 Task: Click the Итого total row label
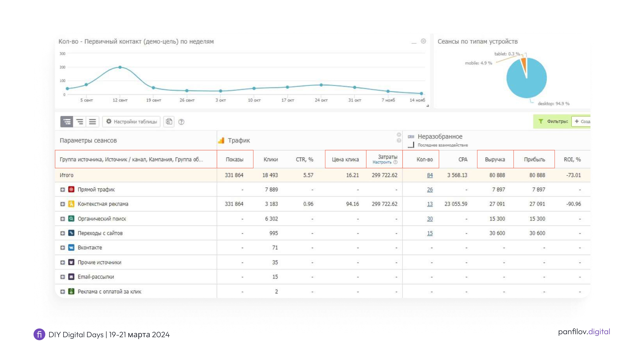[66, 175]
